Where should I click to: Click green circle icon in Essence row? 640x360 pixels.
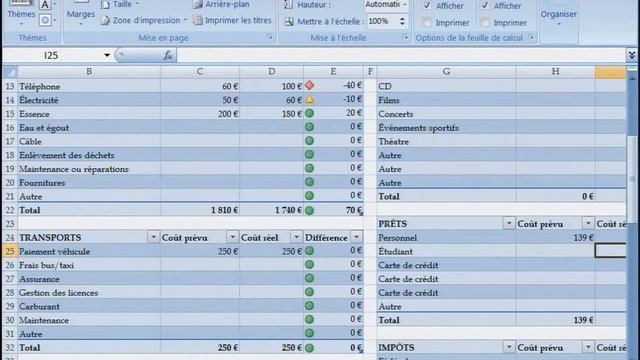310,113
